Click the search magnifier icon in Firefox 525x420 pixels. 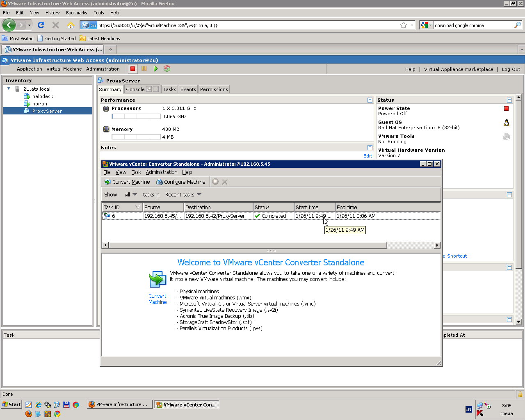point(518,25)
